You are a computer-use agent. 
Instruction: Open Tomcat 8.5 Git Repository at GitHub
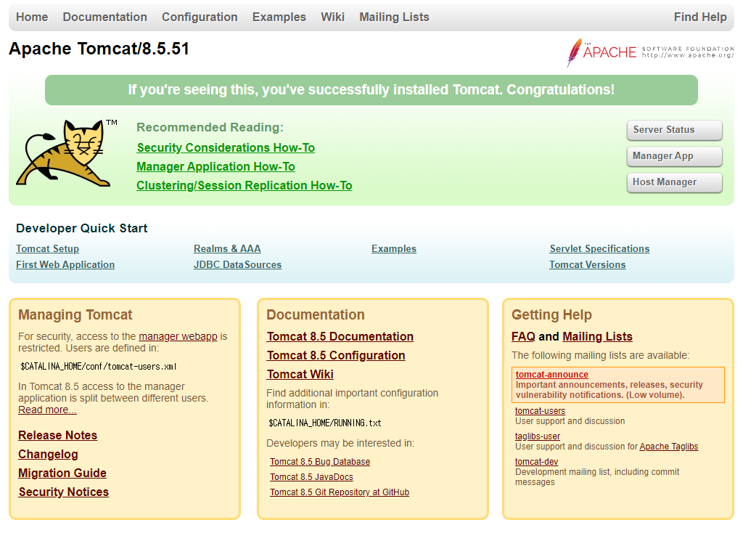(340, 492)
